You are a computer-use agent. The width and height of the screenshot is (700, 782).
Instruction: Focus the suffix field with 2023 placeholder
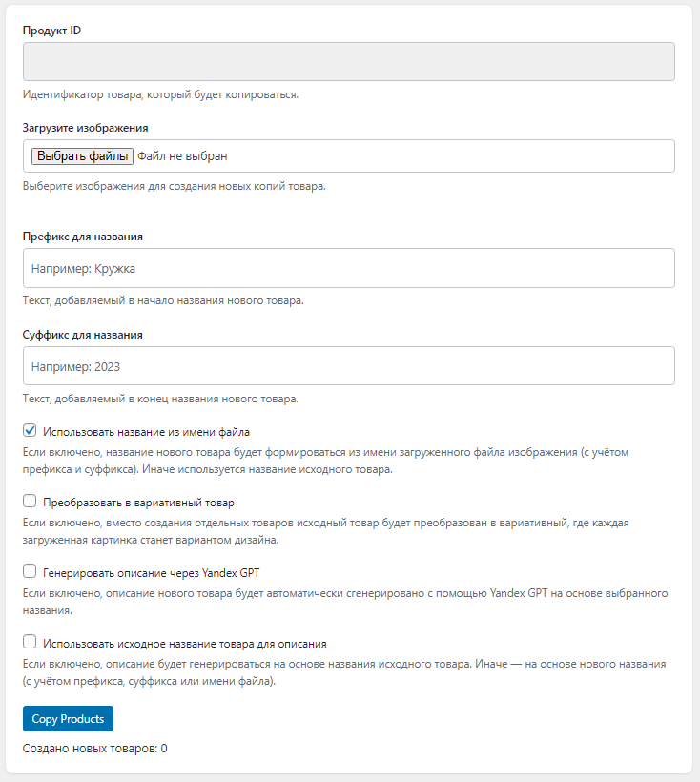(348, 365)
